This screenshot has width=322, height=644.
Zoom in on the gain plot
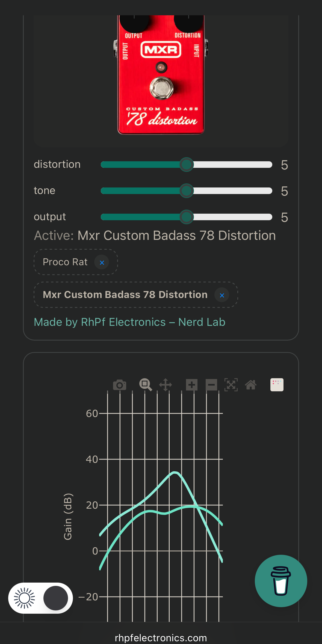tap(192, 385)
